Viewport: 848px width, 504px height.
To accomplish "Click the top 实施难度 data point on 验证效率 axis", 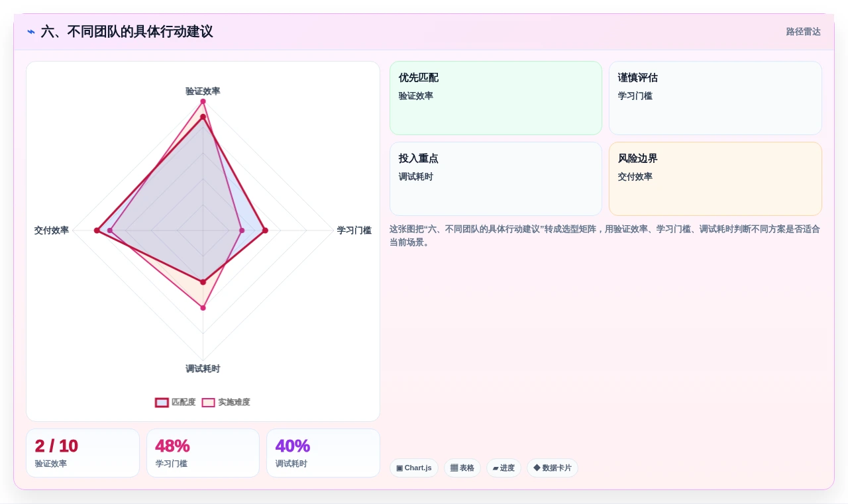I will coord(203,101).
